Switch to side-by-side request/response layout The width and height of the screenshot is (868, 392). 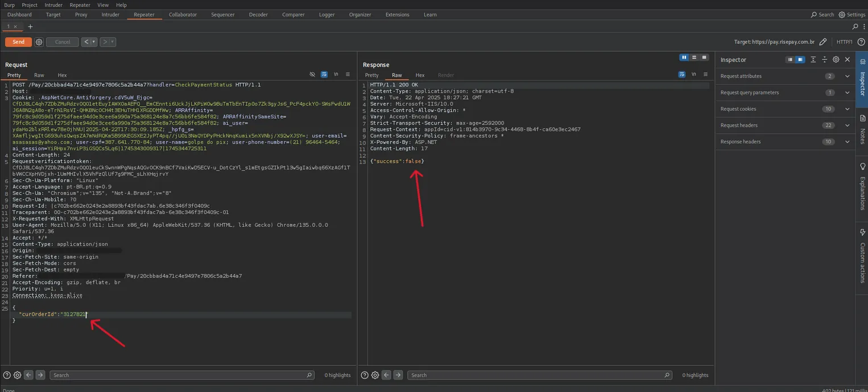pyautogui.click(x=684, y=57)
